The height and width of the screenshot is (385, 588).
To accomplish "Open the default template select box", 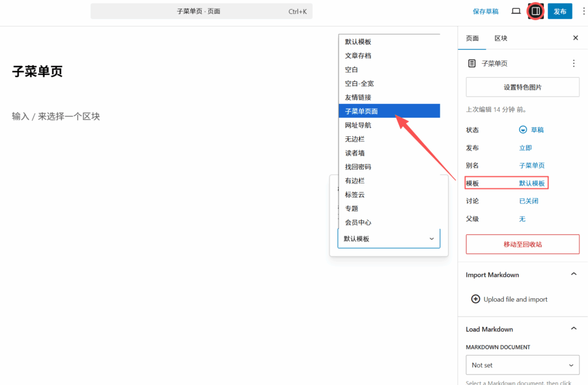I will tap(389, 238).
